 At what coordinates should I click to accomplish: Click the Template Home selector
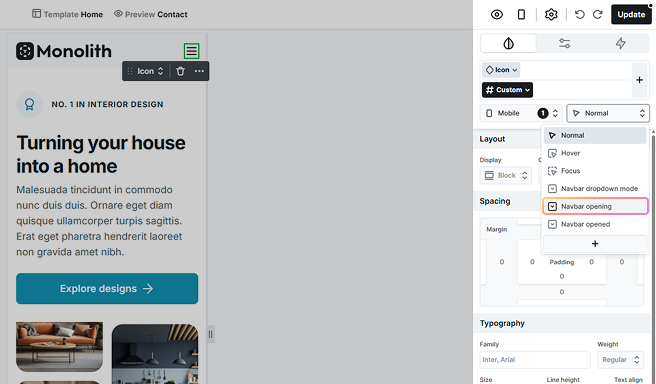point(67,14)
